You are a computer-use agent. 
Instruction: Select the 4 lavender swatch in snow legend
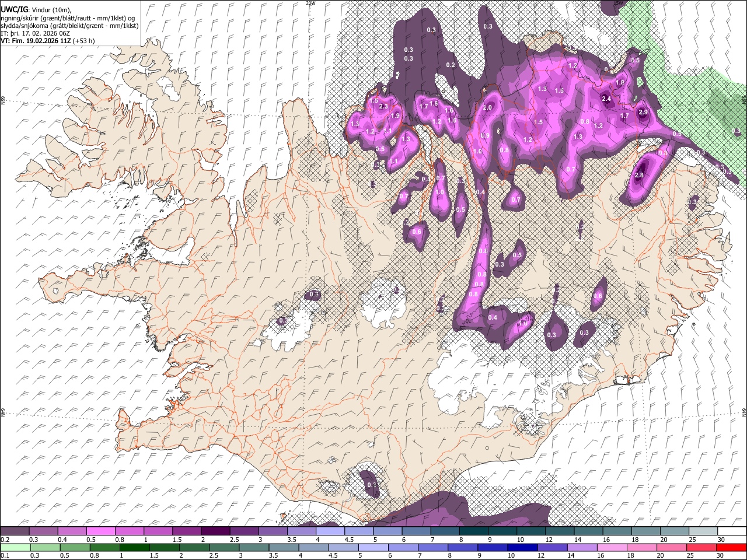[330, 531]
